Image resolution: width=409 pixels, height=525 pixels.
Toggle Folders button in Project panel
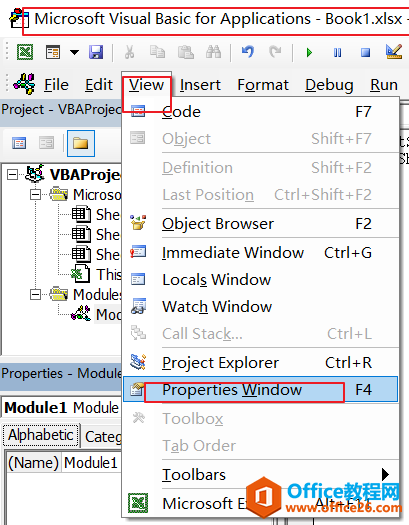point(81,143)
